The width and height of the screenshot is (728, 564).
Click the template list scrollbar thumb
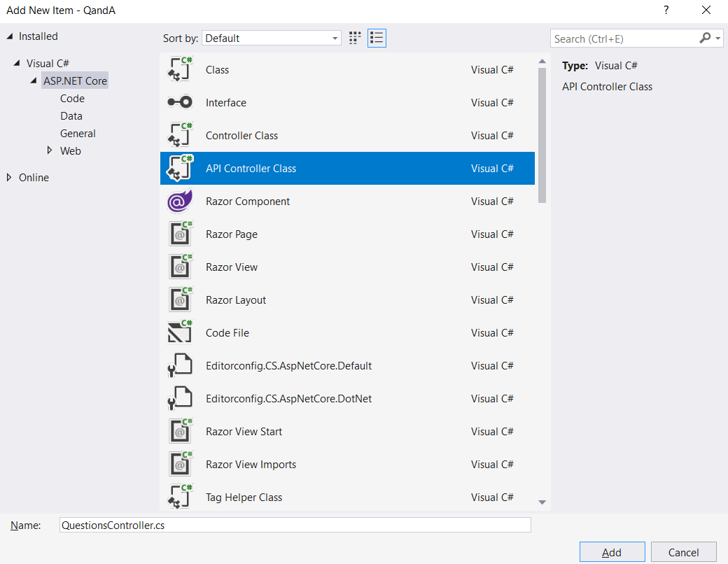click(542, 133)
